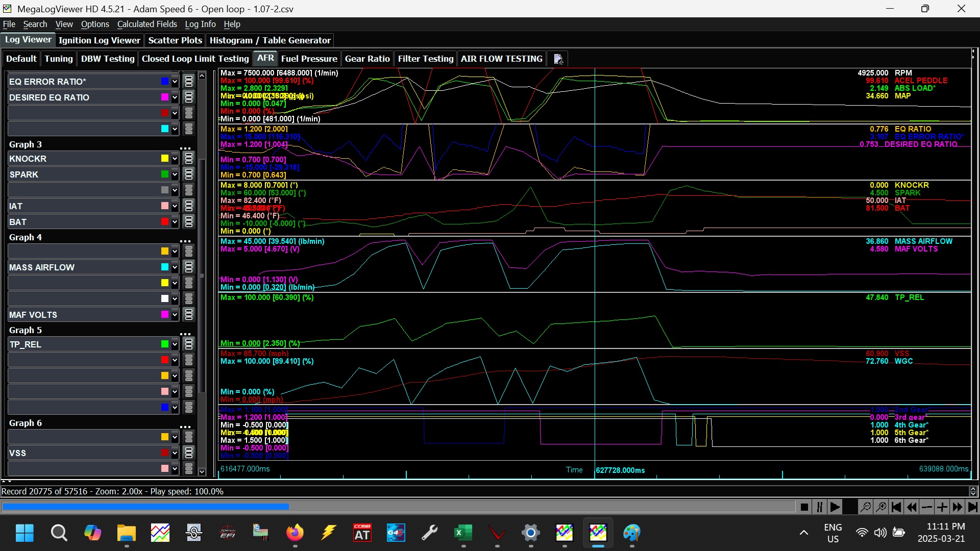Zoom in with the magnifier plus icon
The image size is (980, 551).
click(x=881, y=507)
